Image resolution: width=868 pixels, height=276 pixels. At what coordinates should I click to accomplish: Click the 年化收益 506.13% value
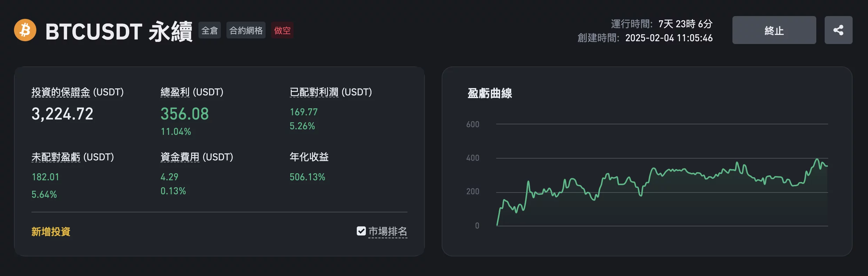click(x=308, y=177)
